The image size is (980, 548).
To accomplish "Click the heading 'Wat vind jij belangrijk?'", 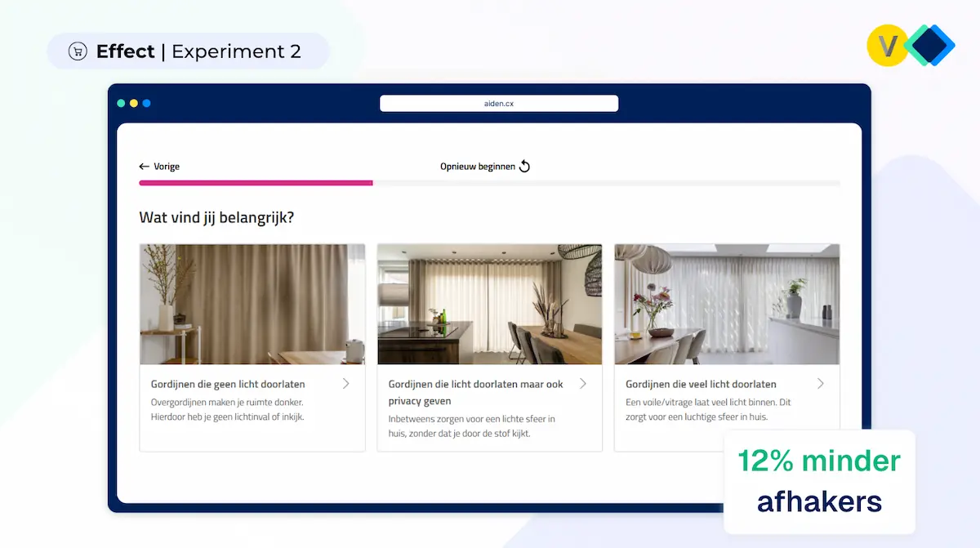I will coord(216,218).
